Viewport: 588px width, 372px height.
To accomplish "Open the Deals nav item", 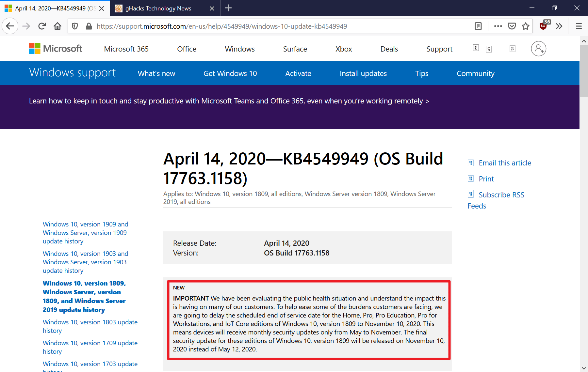I will (389, 49).
